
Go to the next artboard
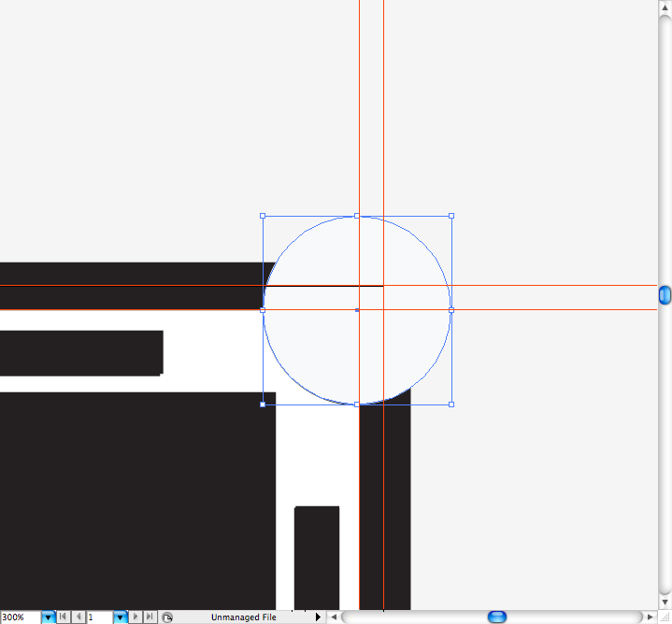point(136,617)
